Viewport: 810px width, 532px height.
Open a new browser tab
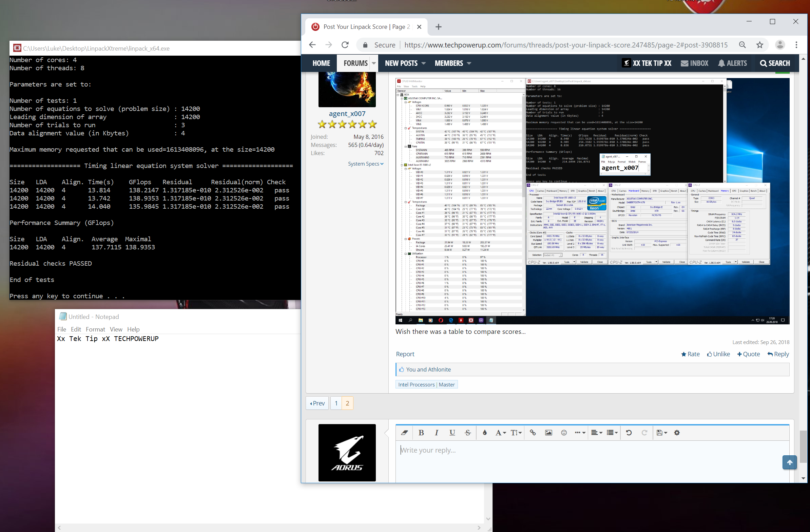coord(438,27)
